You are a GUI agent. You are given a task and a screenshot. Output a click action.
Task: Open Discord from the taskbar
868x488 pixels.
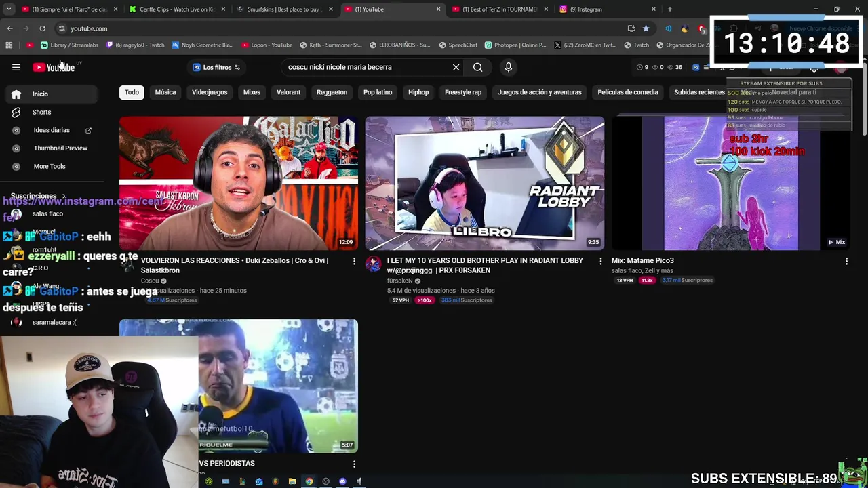(342, 481)
